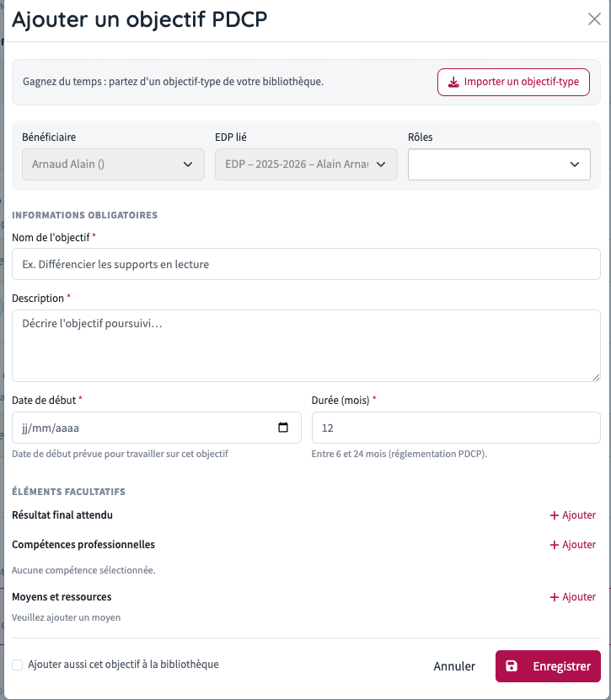The width and height of the screenshot is (611, 700).
Task: Click the Enregistrer button
Action: [x=548, y=666]
